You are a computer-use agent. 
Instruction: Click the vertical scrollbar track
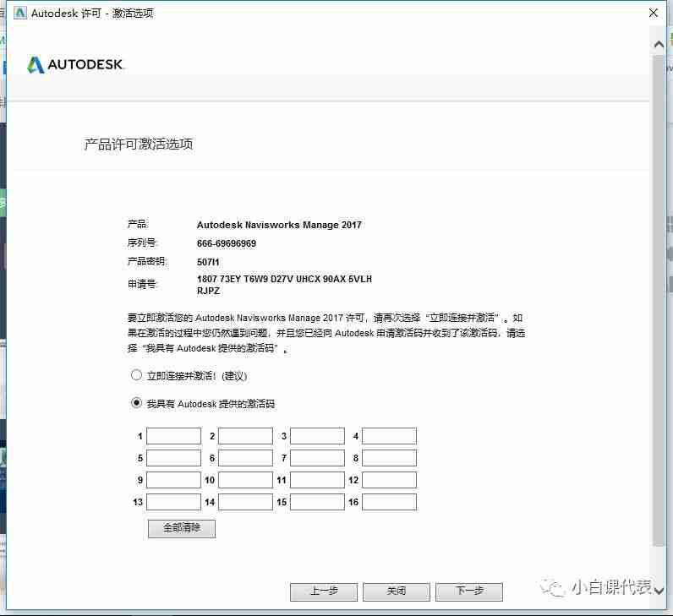(x=659, y=300)
